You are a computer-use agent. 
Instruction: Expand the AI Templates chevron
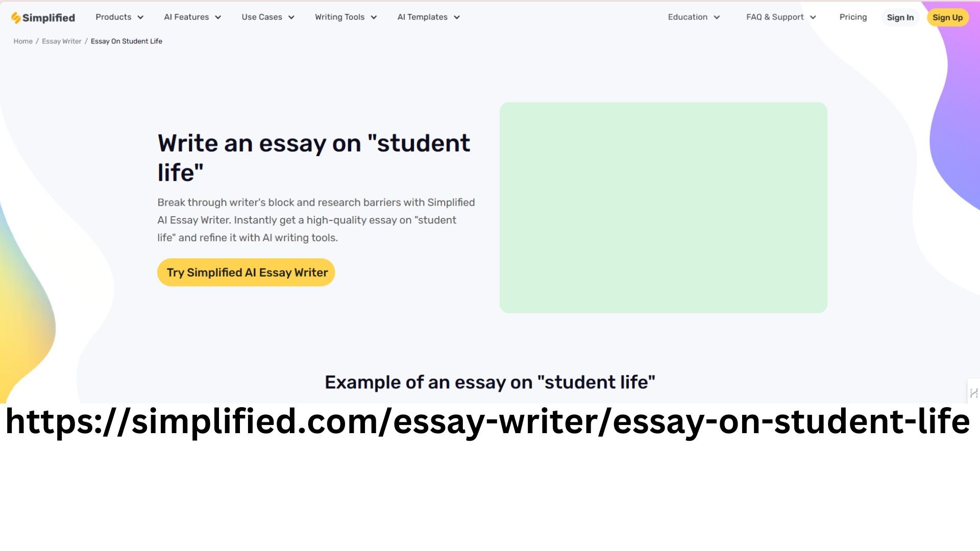click(457, 17)
